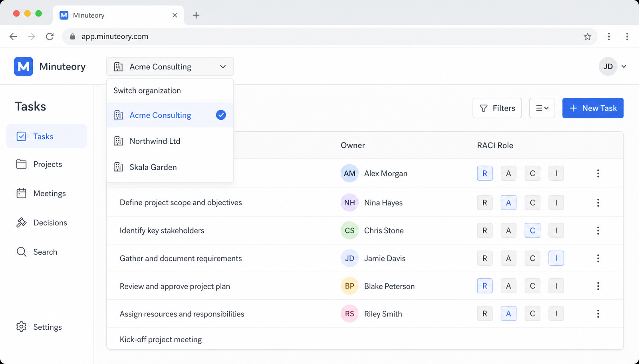Create a New Task
Screen dimensions: 639x364
593,108
